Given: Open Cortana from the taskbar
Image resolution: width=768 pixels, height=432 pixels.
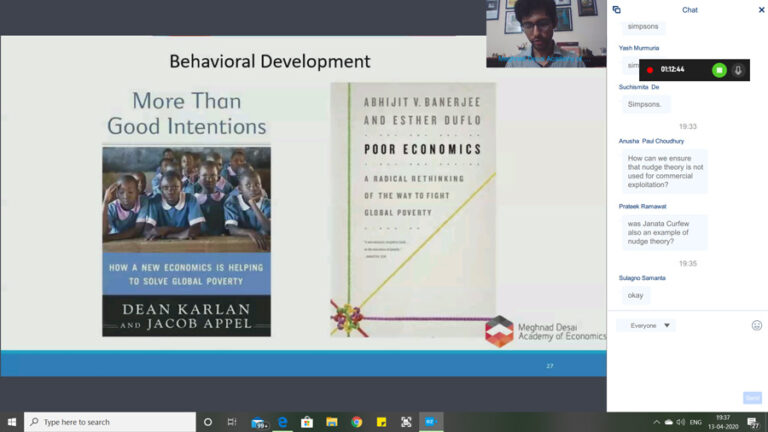Looking at the screenshot, I should point(208,422).
